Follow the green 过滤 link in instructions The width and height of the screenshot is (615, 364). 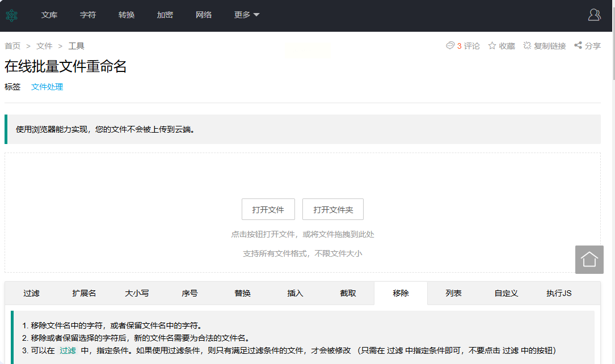pos(68,350)
